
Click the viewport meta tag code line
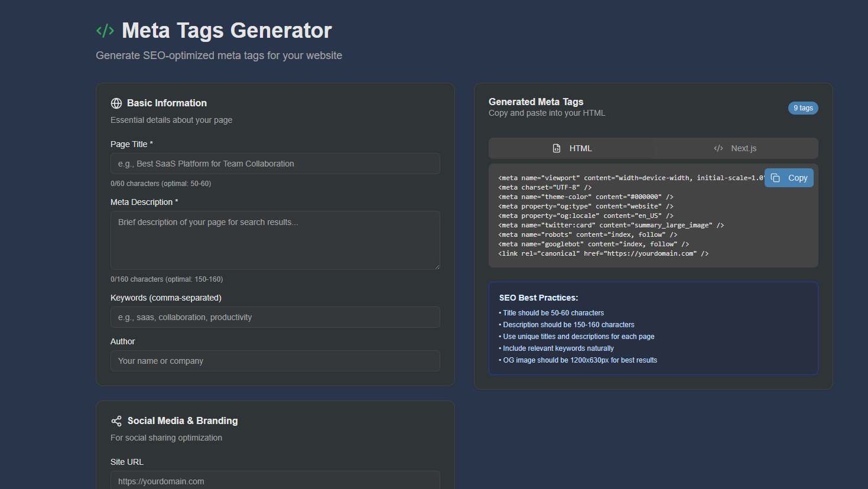point(631,178)
